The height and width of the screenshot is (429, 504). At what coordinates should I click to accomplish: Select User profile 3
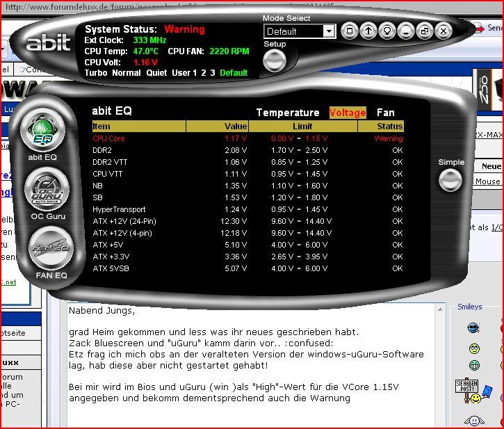point(213,73)
